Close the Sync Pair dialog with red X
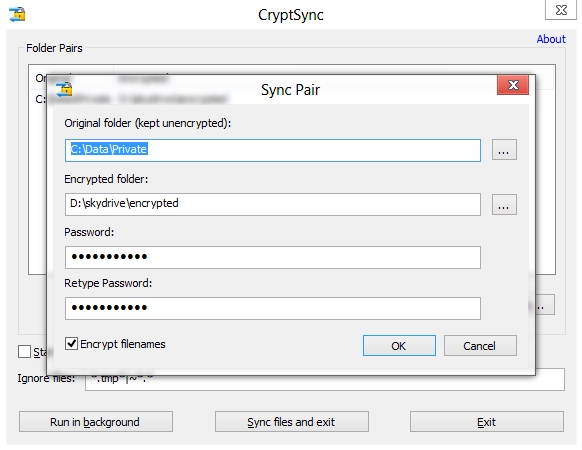The width and height of the screenshot is (582, 450). tap(513, 85)
